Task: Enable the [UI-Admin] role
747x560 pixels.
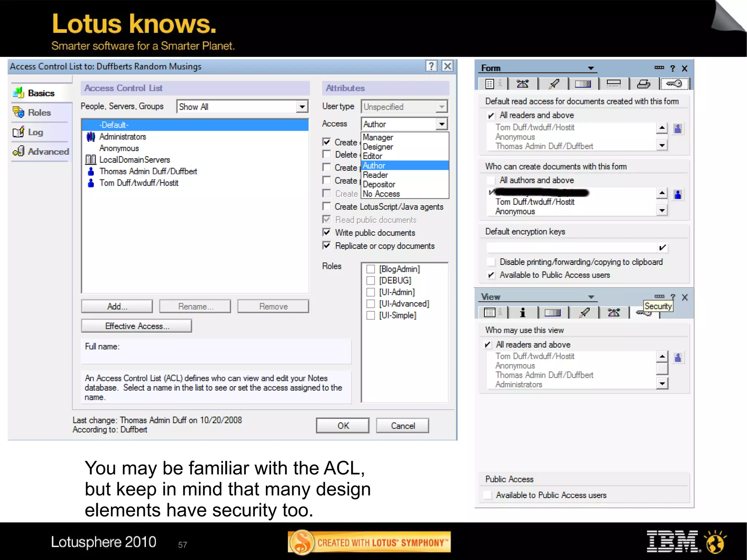Action: [371, 292]
